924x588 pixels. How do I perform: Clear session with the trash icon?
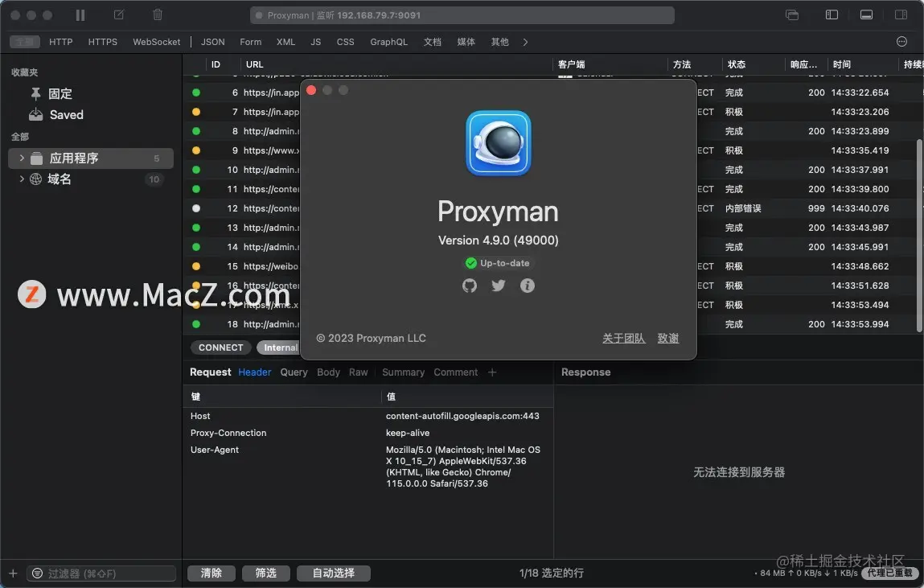point(158,14)
